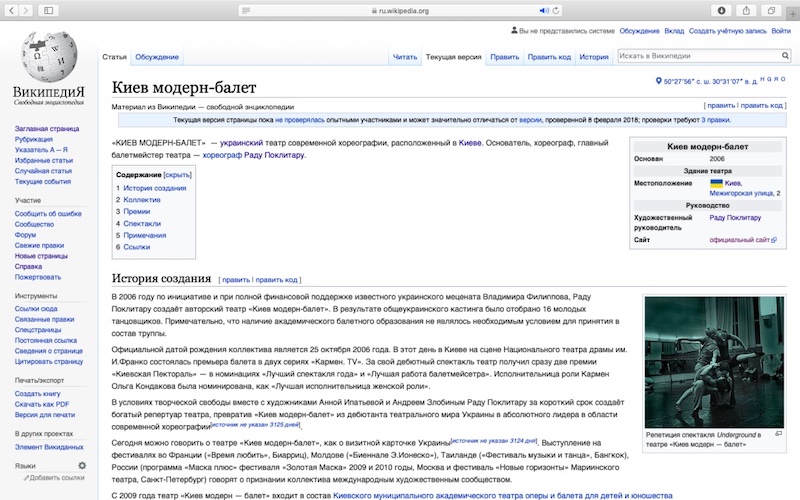800x500 pixels.
Task: Open Цитировать страницу sidebar link
Action: [49, 362]
